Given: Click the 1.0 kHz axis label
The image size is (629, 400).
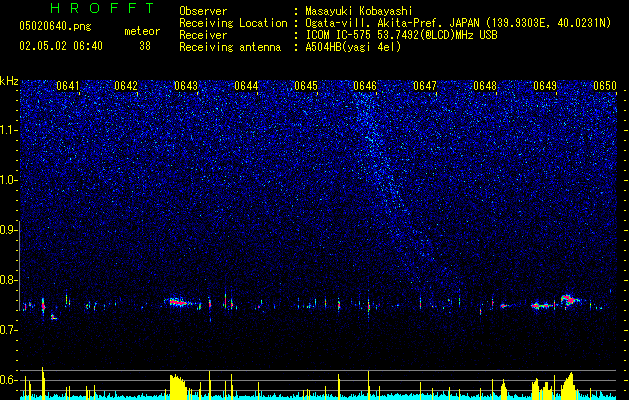Looking at the screenshot, I should tap(9, 180).
